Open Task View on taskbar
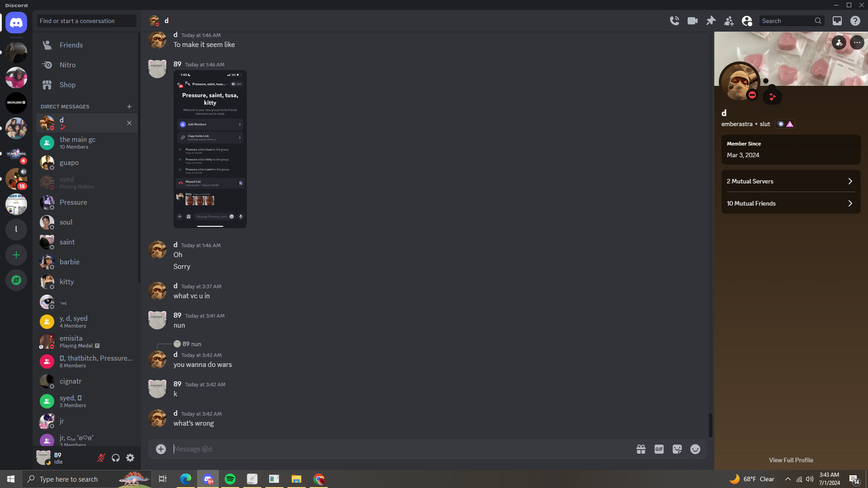The height and width of the screenshot is (488, 868). click(163, 479)
